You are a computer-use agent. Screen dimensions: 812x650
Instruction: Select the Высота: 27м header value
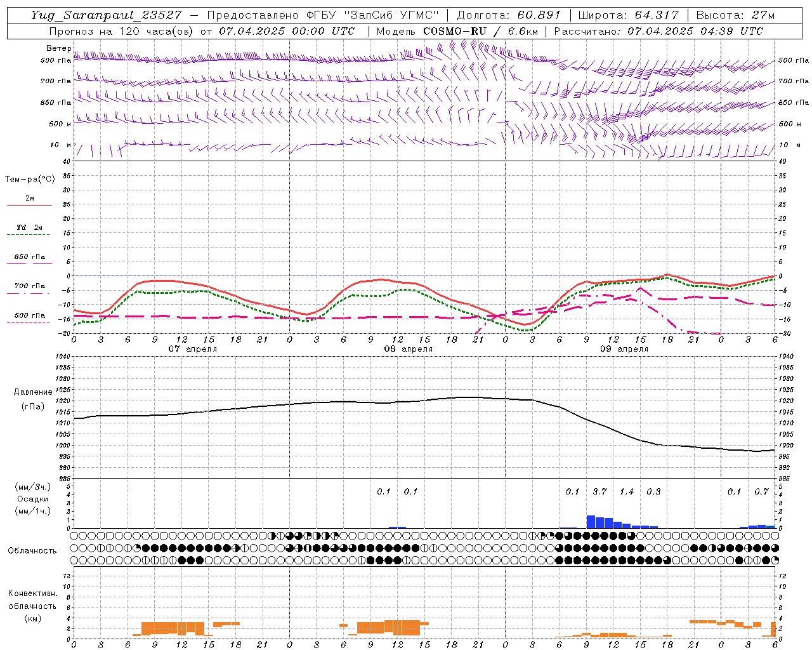pos(735,15)
